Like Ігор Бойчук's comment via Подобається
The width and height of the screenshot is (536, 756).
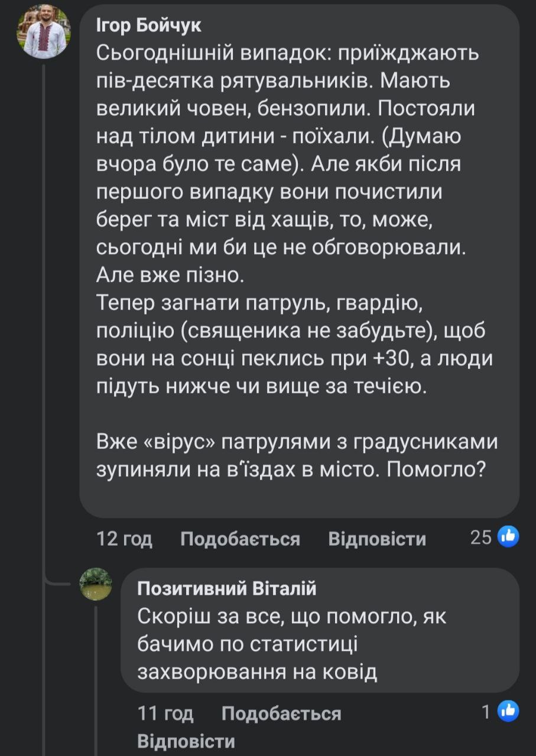click(x=240, y=539)
